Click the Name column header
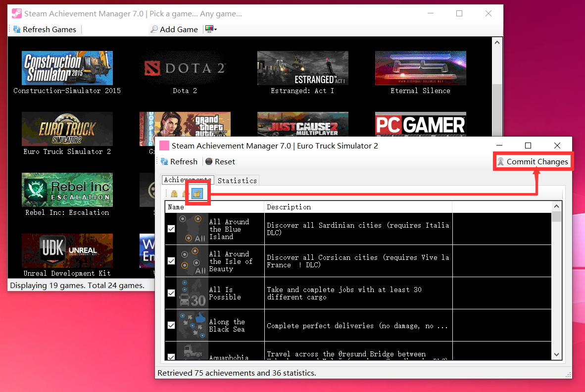 pyautogui.click(x=214, y=207)
